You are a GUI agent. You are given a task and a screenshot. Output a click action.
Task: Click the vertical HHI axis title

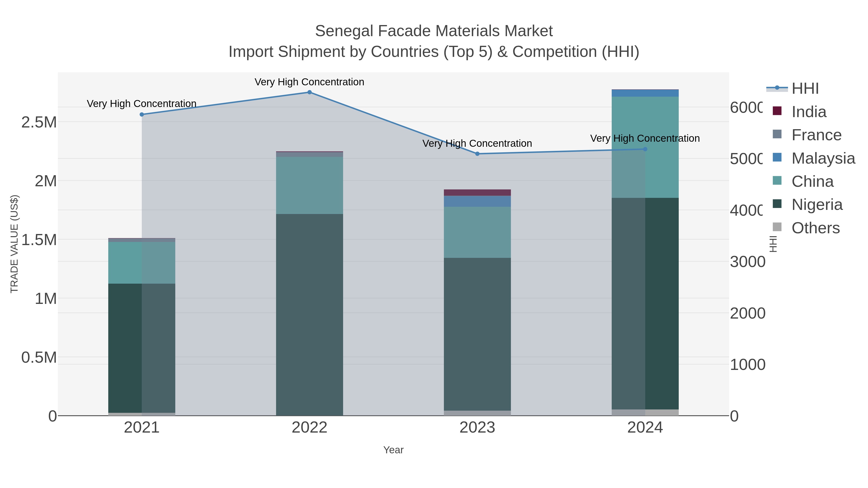coord(773,244)
